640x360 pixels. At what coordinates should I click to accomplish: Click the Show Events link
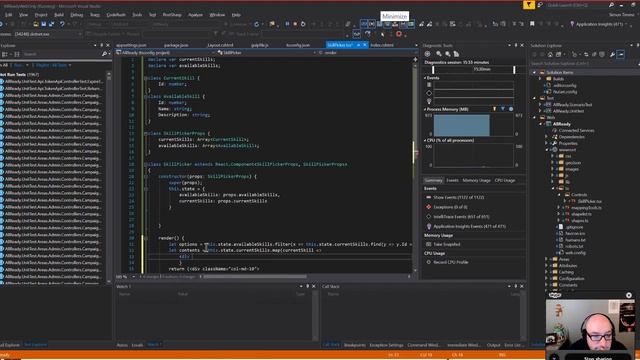(458, 197)
